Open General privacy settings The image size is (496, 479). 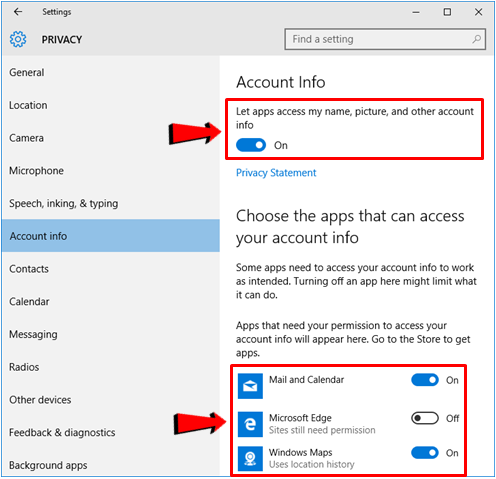pos(111,72)
